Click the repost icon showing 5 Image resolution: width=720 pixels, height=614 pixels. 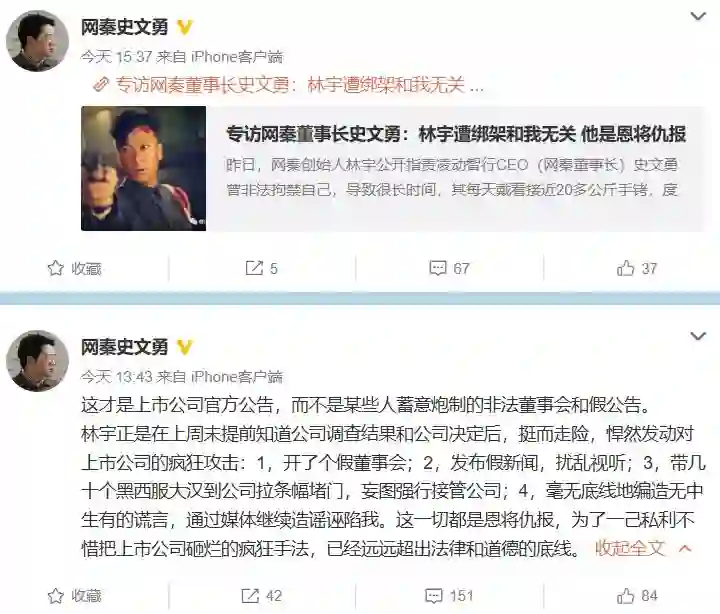pyautogui.click(x=254, y=268)
